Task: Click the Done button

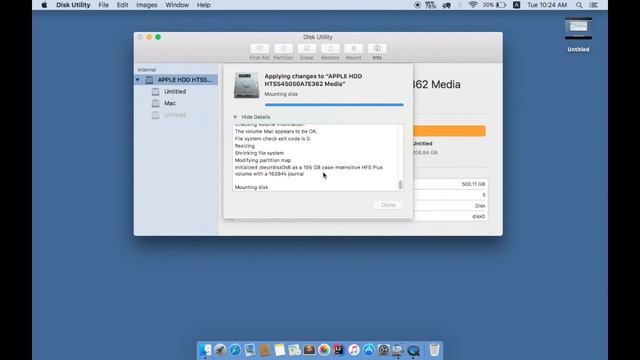Action: [388, 205]
